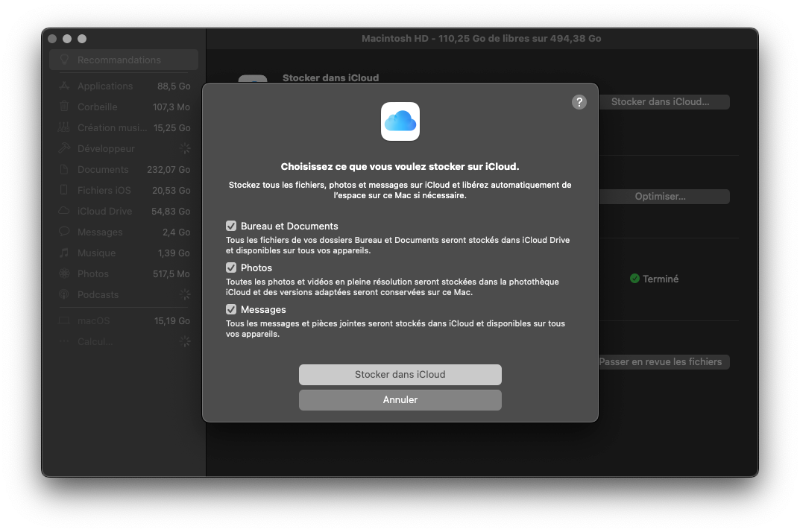The height and width of the screenshot is (532, 800).
Task: Click the Stocker dans iCloud confirm button
Action: click(400, 374)
